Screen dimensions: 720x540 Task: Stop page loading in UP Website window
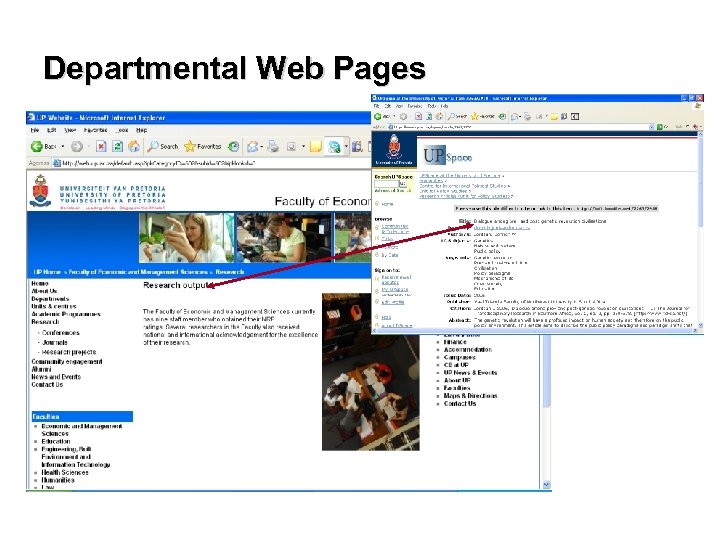click(x=101, y=146)
